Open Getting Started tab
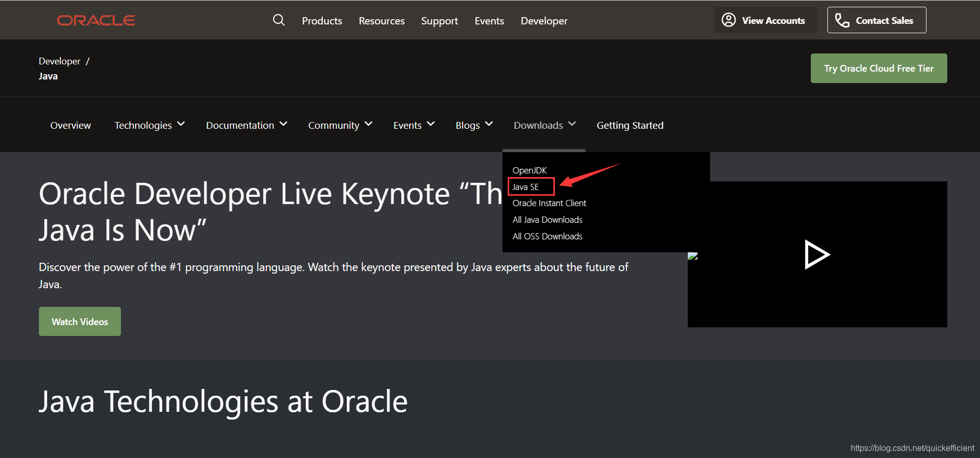 point(630,125)
